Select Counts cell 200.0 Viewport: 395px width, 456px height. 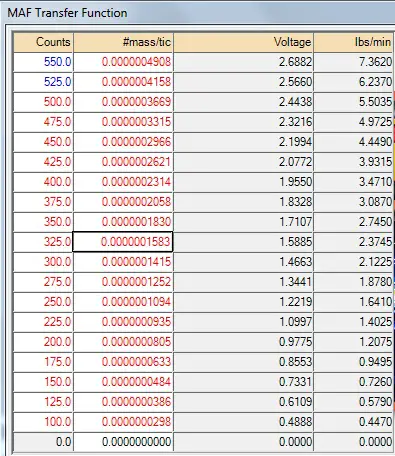tap(43, 342)
